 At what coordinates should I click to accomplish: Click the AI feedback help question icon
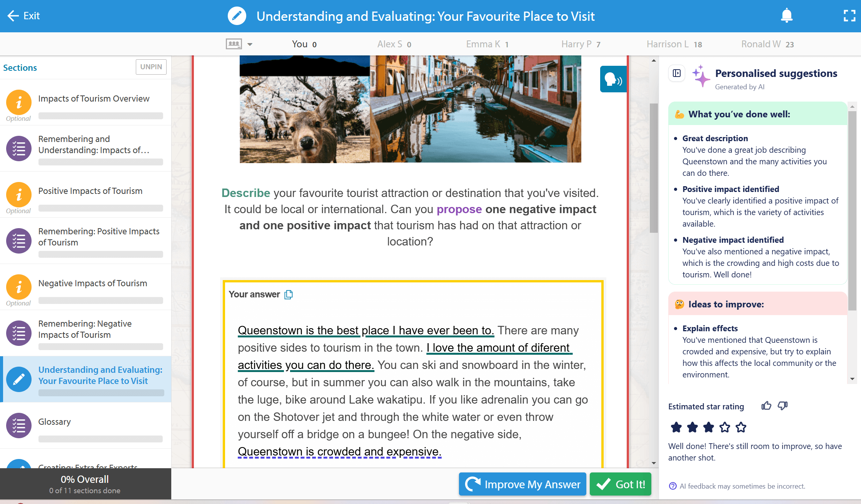[x=672, y=486]
